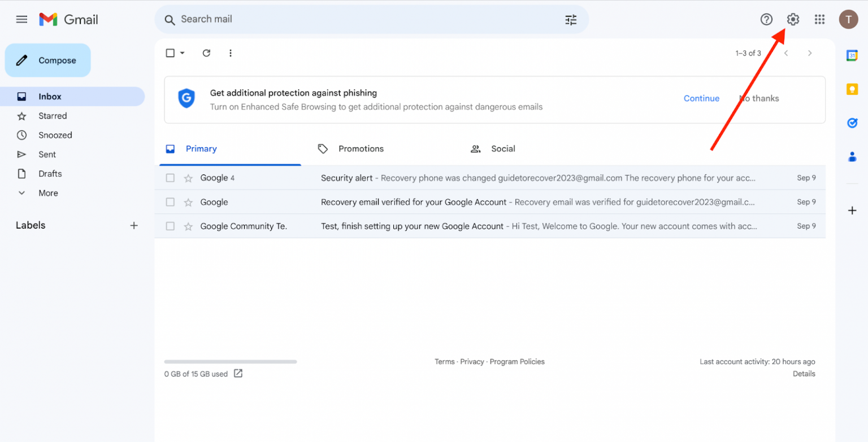Switch to the Promotions tab

[x=361, y=148]
